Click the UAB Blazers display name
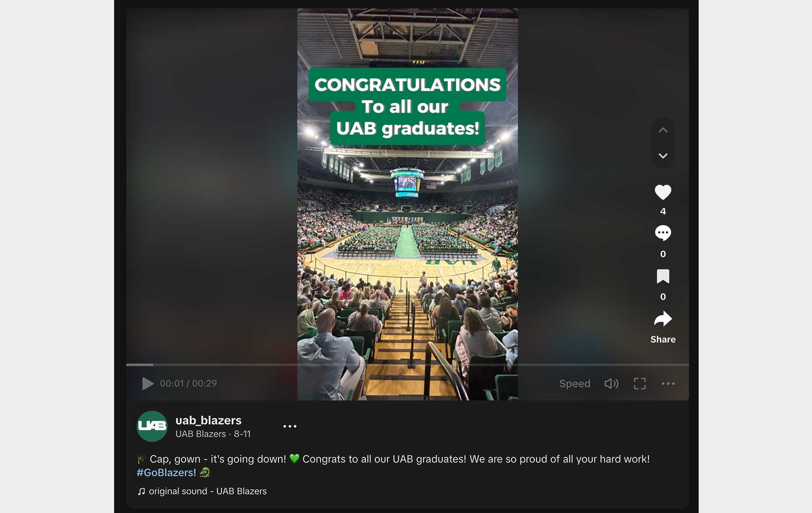The image size is (812, 513). 200,434
